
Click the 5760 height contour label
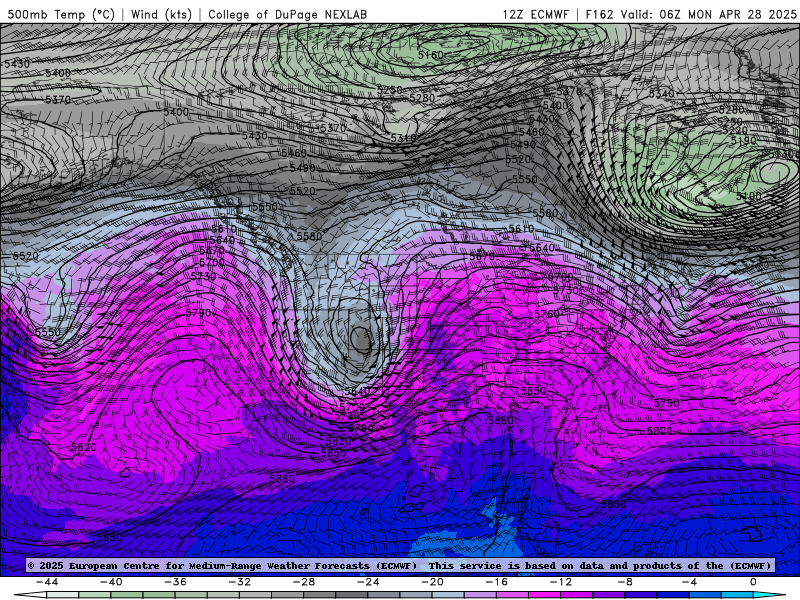[547, 314]
